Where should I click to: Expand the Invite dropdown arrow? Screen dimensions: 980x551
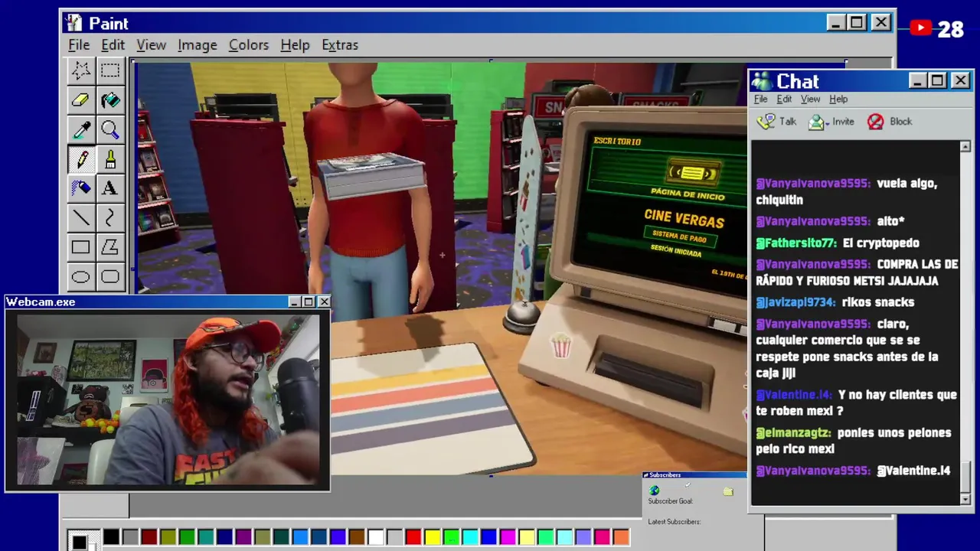click(x=828, y=123)
